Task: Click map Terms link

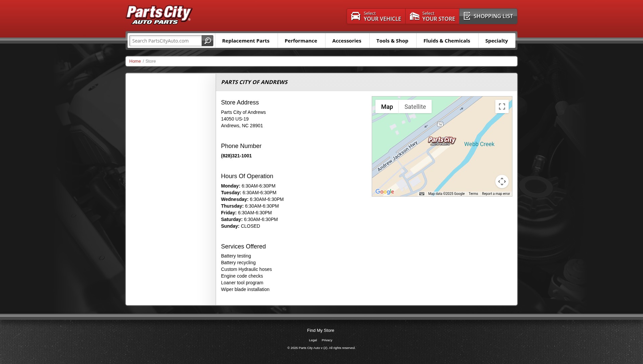Action: (x=473, y=194)
